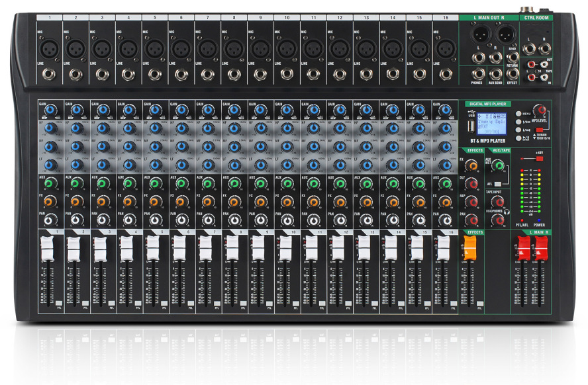Viewport: 588px width, 385px height.
Task: Click channel 5 orange FX knob
Action: tap(155, 201)
